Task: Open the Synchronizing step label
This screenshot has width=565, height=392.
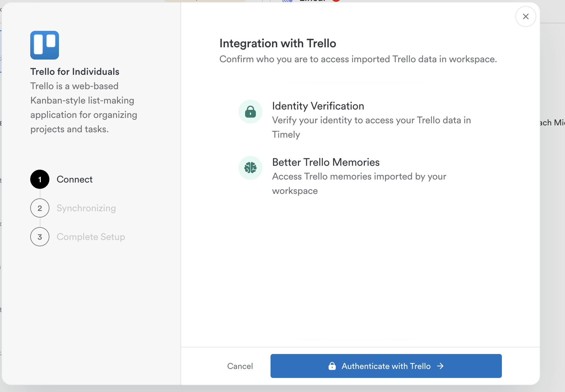Action: (x=86, y=208)
